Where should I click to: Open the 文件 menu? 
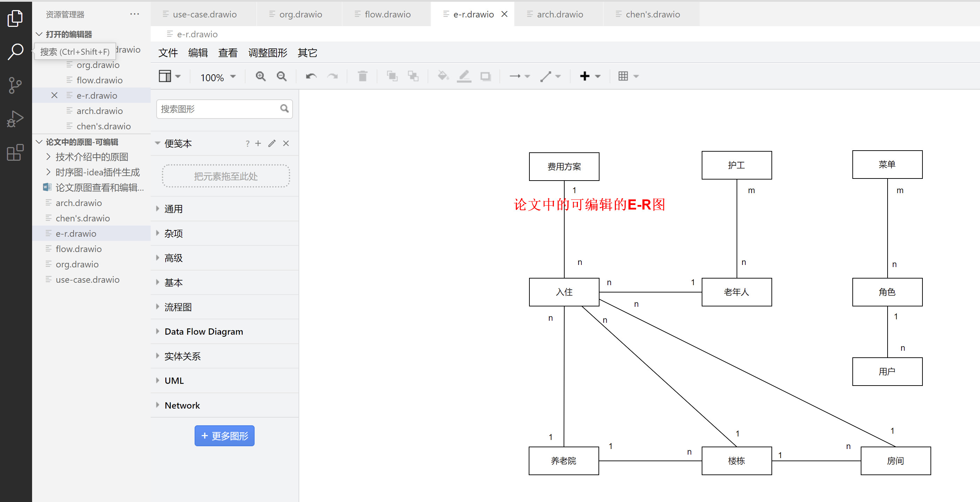[x=167, y=53]
